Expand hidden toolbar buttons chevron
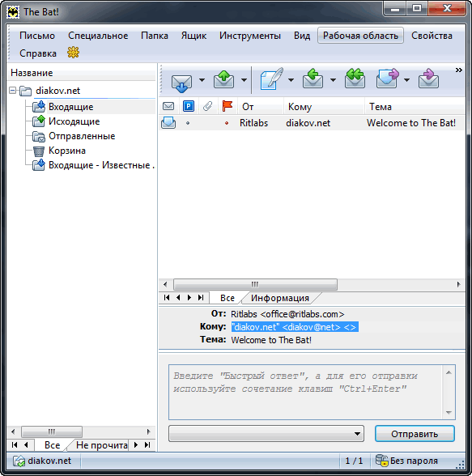Viewport: 472px width, 476px height. [459, 70]
